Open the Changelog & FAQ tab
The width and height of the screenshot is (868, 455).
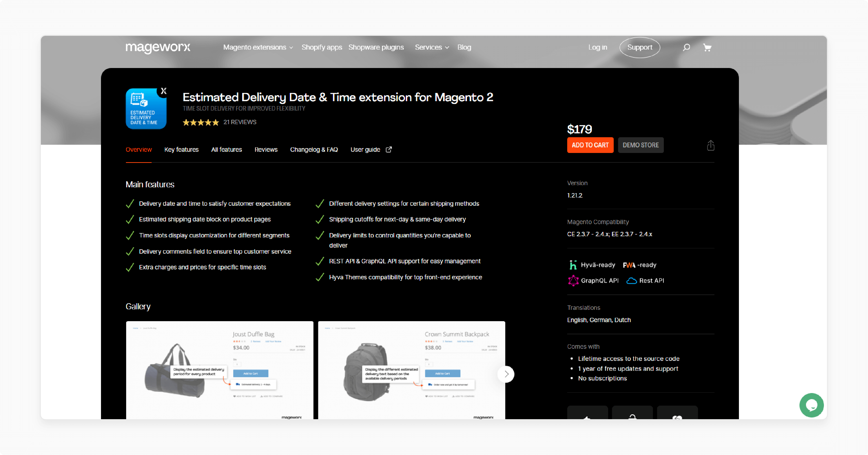(x=314, y=150)
